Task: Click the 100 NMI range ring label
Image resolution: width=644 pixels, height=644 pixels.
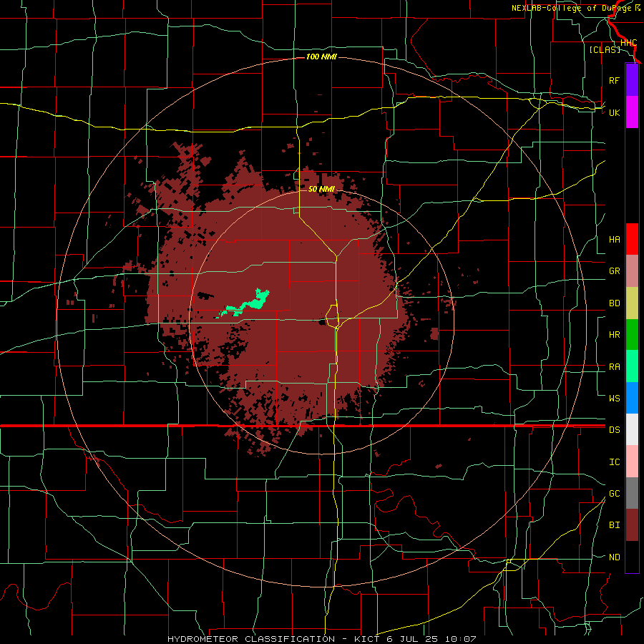Action: pyautogui.click(x=321, y=57)
